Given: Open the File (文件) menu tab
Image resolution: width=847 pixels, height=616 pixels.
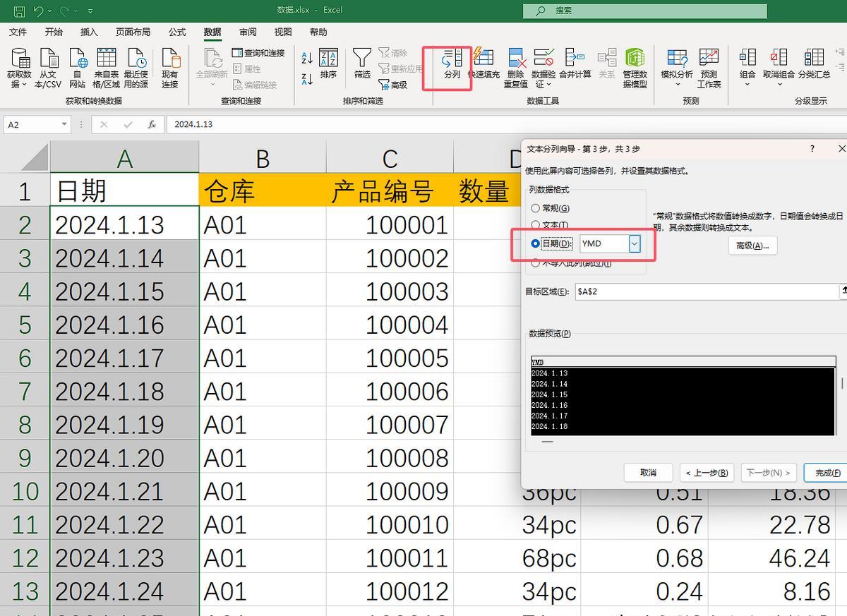Looking at the screenshot, I should (18, 32).
